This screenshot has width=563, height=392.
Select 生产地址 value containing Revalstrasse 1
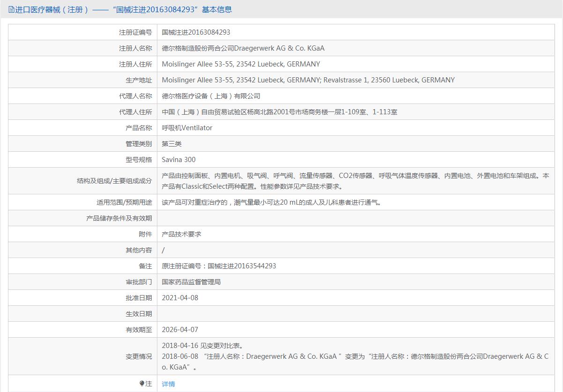tap(308, 80)
